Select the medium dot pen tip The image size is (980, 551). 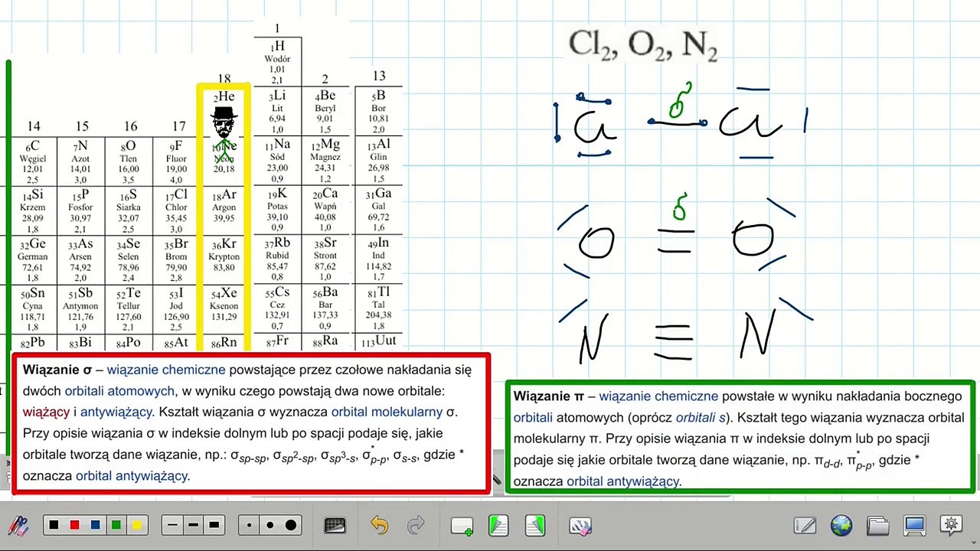[270, 526]
